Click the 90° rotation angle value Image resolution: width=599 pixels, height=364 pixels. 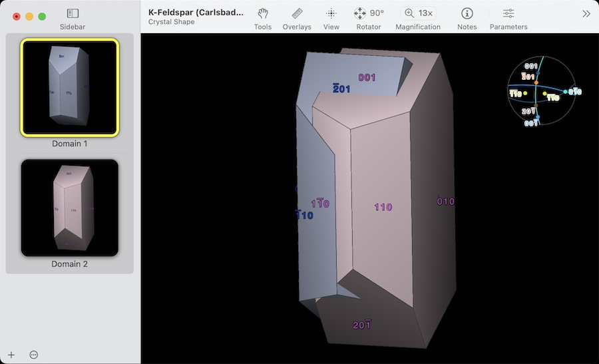coord(377,13)
